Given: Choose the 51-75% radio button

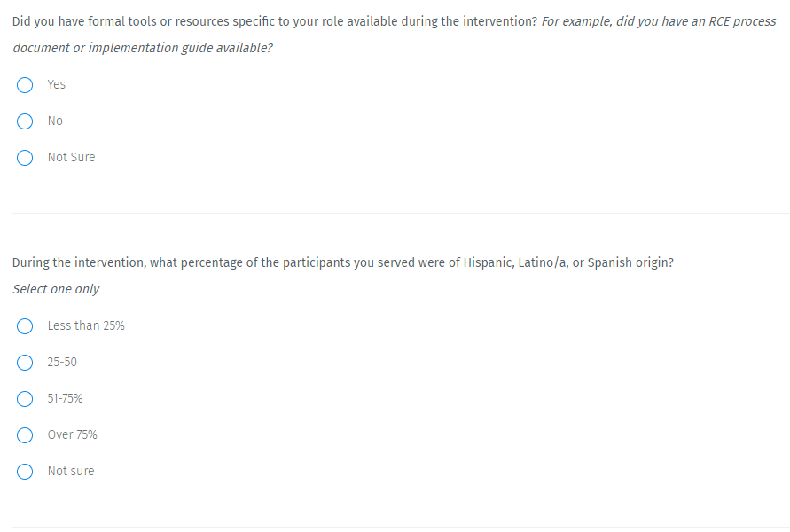Looking at the screenshot, I should (x=27, y=399).
